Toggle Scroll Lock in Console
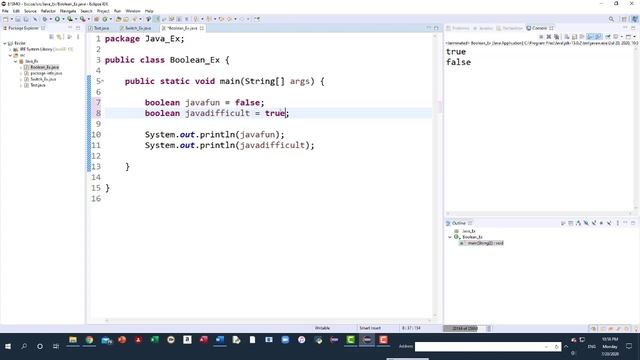The width and height of the screenshot is (640, 360). (574, 37)
